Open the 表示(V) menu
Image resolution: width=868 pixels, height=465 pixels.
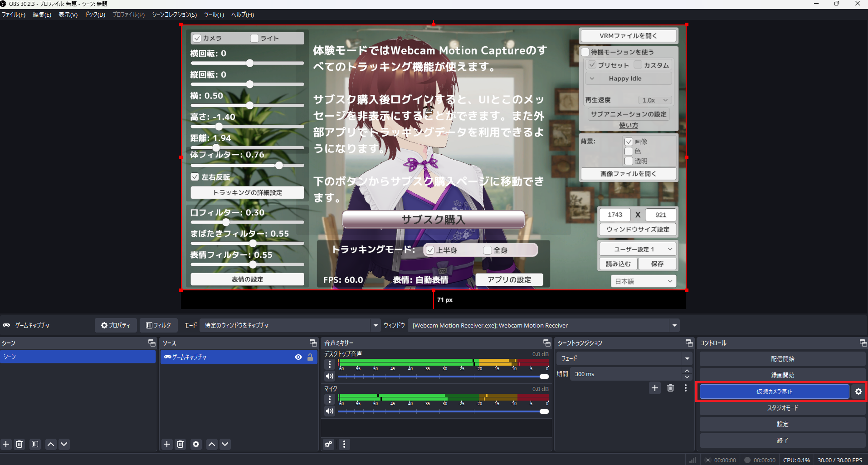pyautogui.click(x=68, y=15)
